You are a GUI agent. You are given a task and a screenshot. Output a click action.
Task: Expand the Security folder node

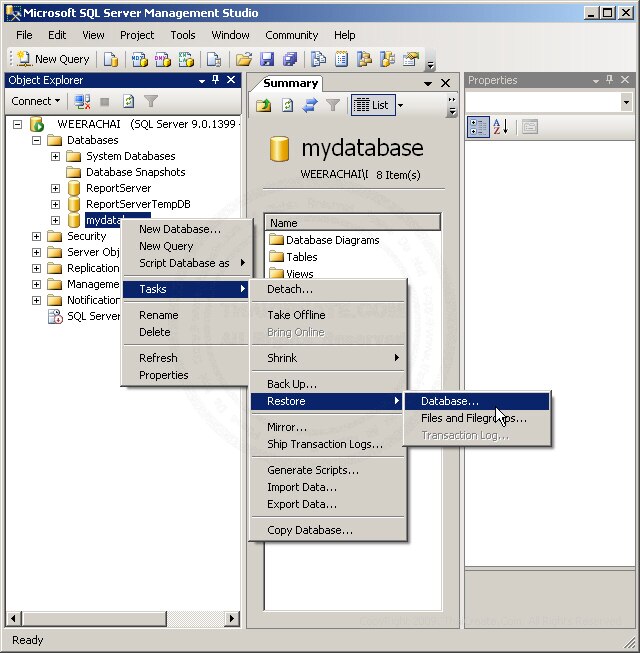tap(36, 236)
